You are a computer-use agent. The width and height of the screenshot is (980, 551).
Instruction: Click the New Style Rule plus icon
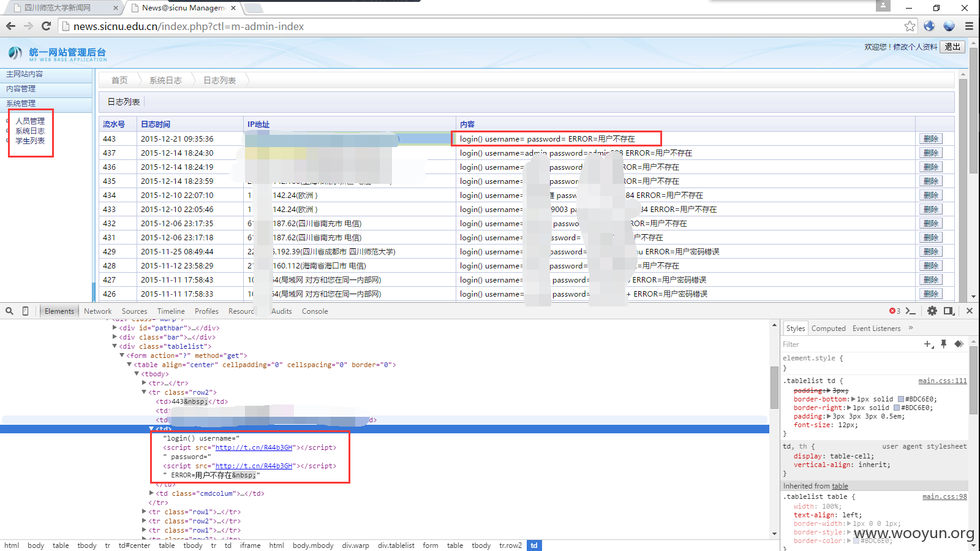pyautogui.click(x=929, y=344)
